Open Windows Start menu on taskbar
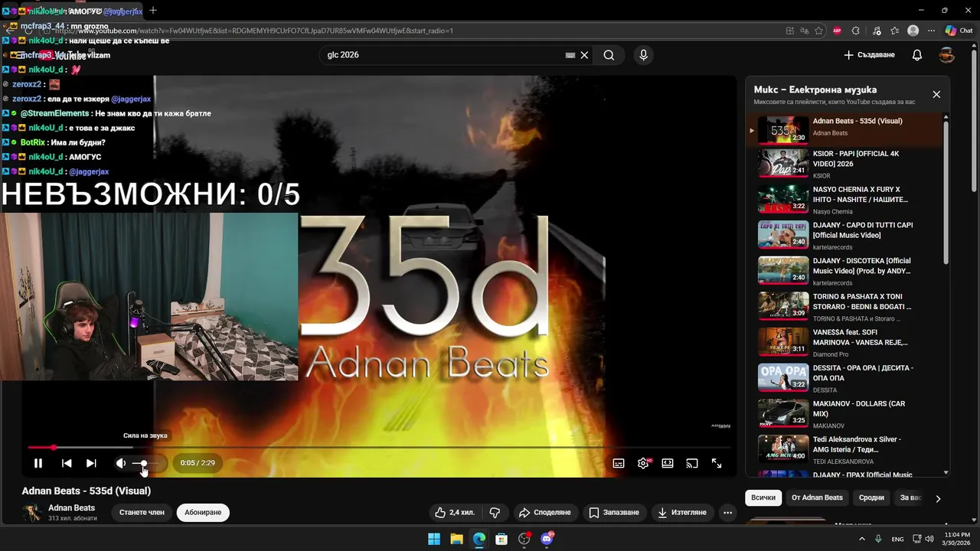This screenshot has height=551, width=980. coord(434,539)
